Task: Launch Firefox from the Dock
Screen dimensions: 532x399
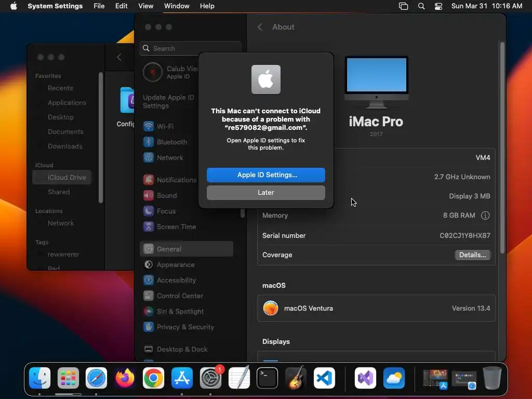Action: point(125,378)
